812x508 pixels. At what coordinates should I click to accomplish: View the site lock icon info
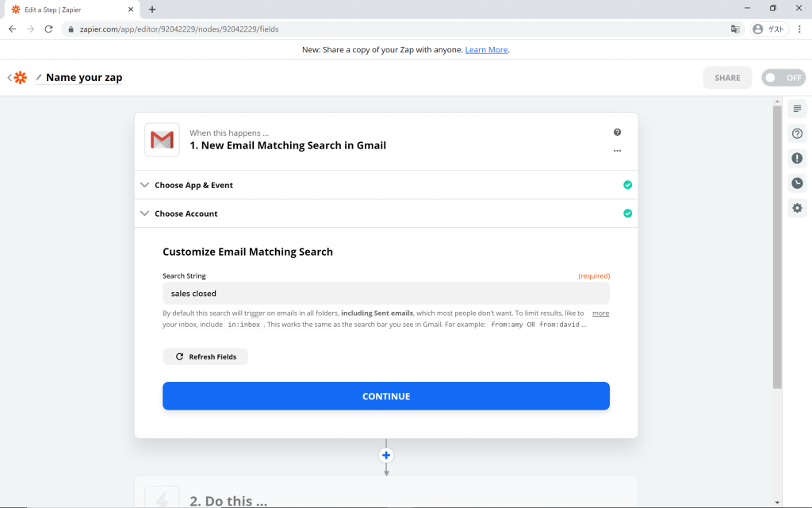coord(71,29)
